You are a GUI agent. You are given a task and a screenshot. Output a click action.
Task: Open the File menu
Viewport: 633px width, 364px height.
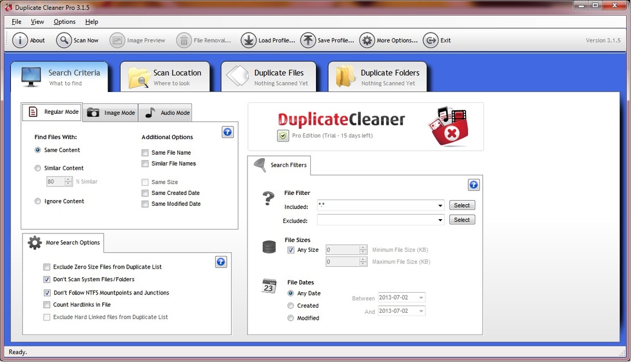click(x=17, y=22)
